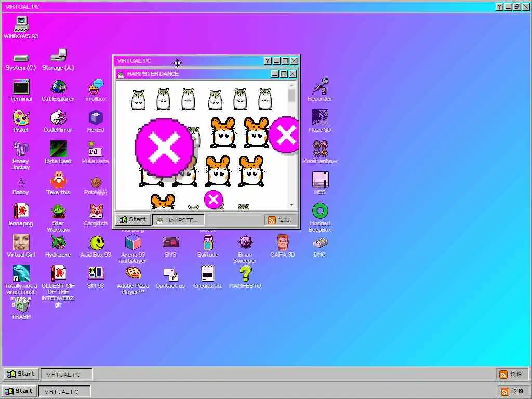The image size is (532, 399).
Task: Select VIRTUAL PC item on middle taskbar
Action: (66, 374)
